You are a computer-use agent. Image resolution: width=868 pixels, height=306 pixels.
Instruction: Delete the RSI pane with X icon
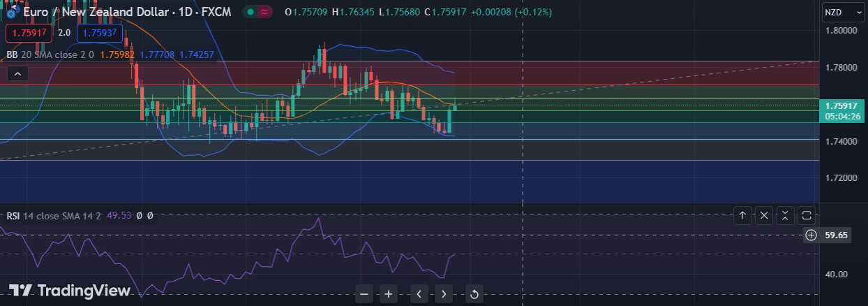[x=764, y=216]
